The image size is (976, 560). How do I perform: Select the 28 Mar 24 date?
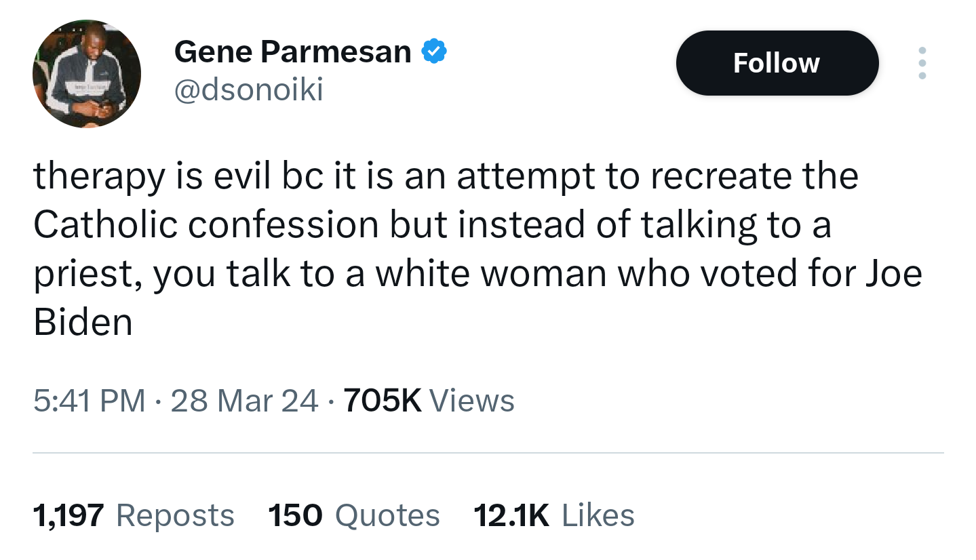244,401
